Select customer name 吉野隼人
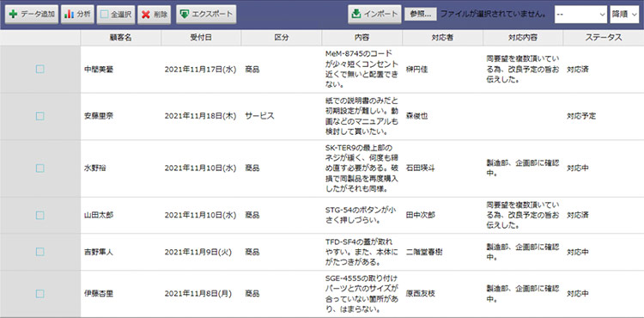The image size is (644, 318). tap(99, 252)
